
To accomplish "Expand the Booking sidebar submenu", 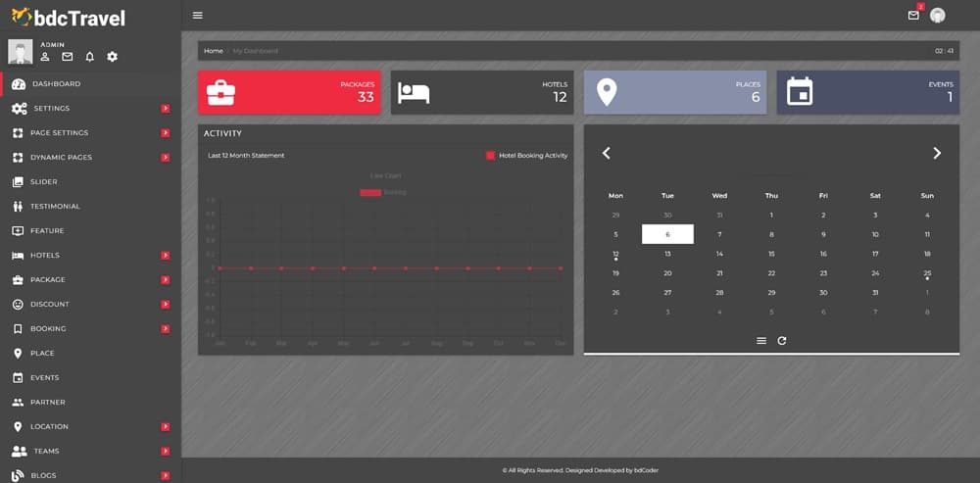I will (166, 329).
